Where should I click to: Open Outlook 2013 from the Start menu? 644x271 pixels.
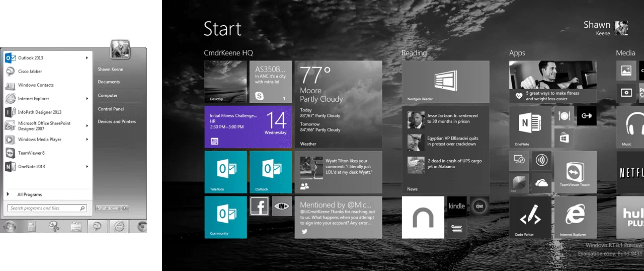coord(48,58)
